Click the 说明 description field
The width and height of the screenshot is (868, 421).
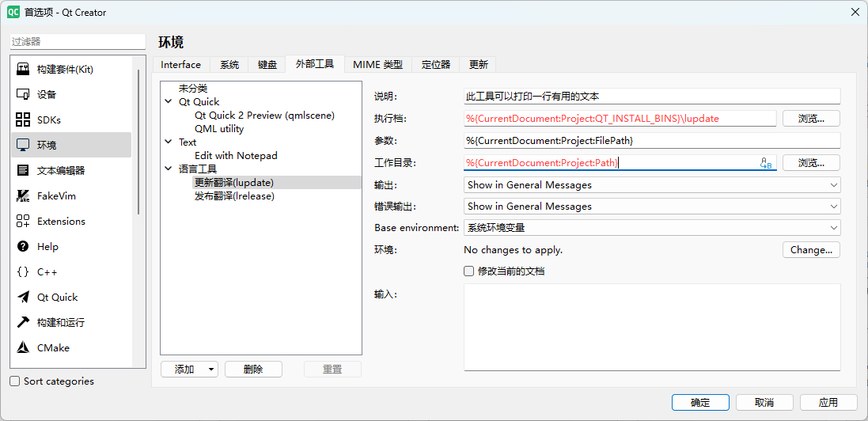[x=652, y=97]
